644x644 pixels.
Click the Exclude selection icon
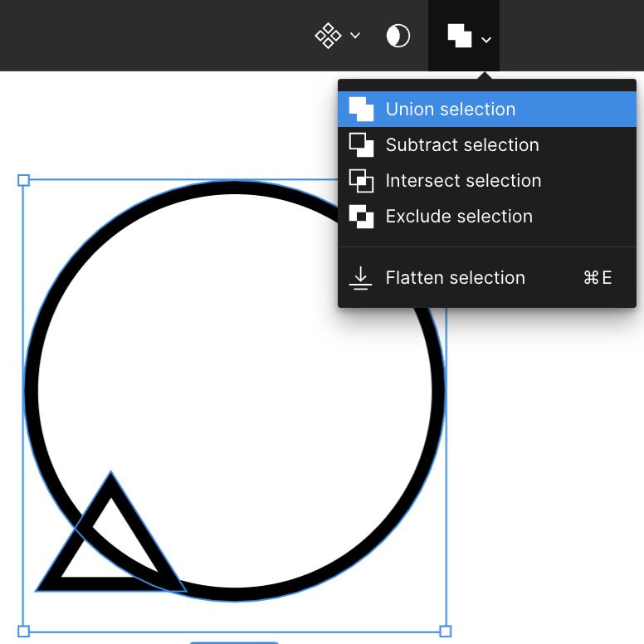[x=361, y=217]
